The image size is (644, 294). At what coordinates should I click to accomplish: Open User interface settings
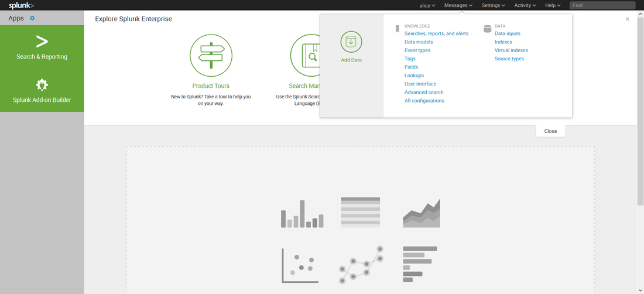coord(420,84)
